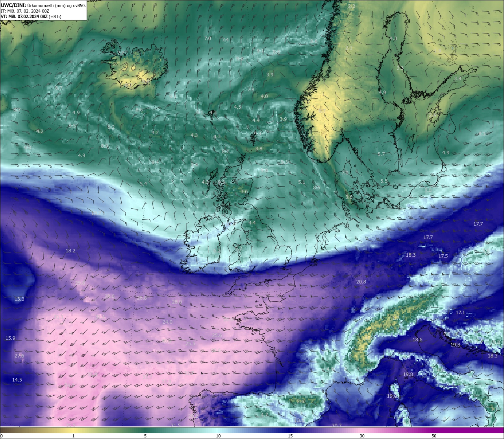Image resolution: width=504 pixels, height=439 pixels.
Task: Click the 17.1 value label
Action: [x=460, y=313]
